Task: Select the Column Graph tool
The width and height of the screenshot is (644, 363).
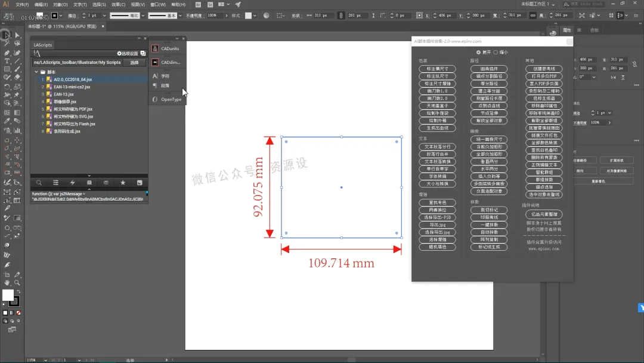Action: pyautogui.click(x=17, y=130)
